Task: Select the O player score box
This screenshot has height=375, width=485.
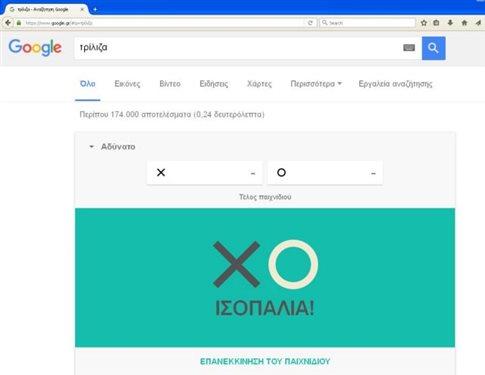Action: tap(325, 173)
